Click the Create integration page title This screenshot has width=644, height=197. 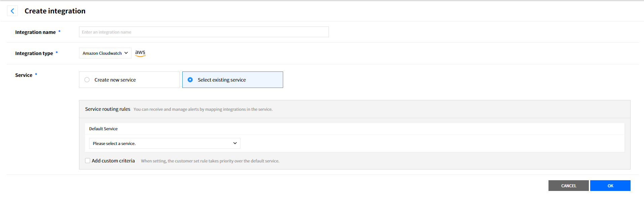[x=55, y=11]
